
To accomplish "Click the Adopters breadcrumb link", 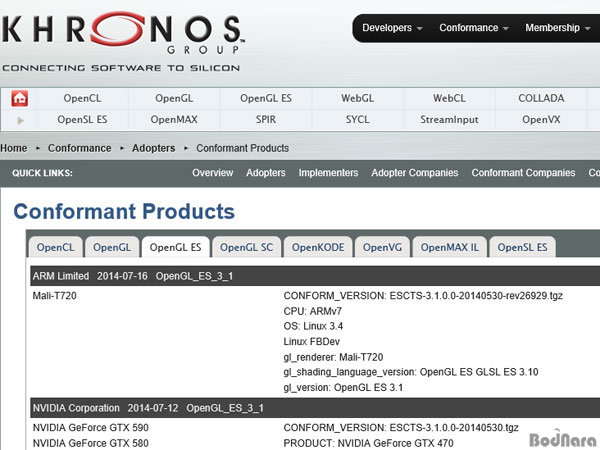I will coord(153,148).
